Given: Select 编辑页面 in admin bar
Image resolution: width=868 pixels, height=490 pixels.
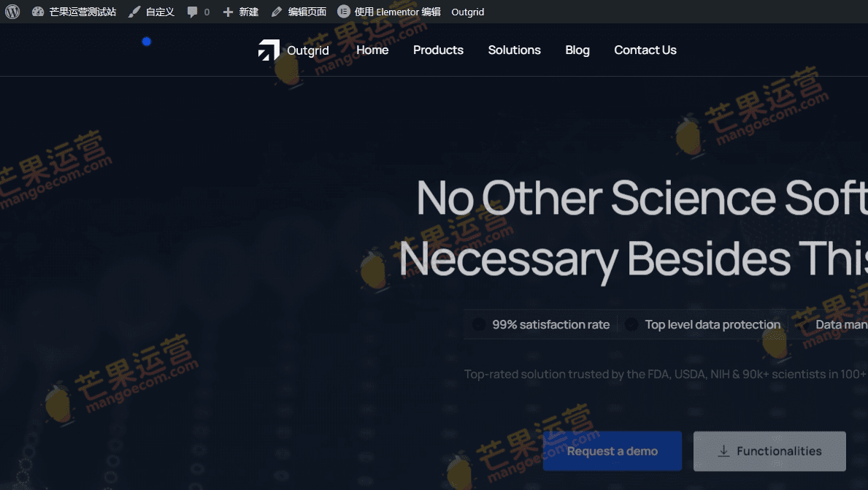Looking at the screenshot, I should click(x=307, y=12).
